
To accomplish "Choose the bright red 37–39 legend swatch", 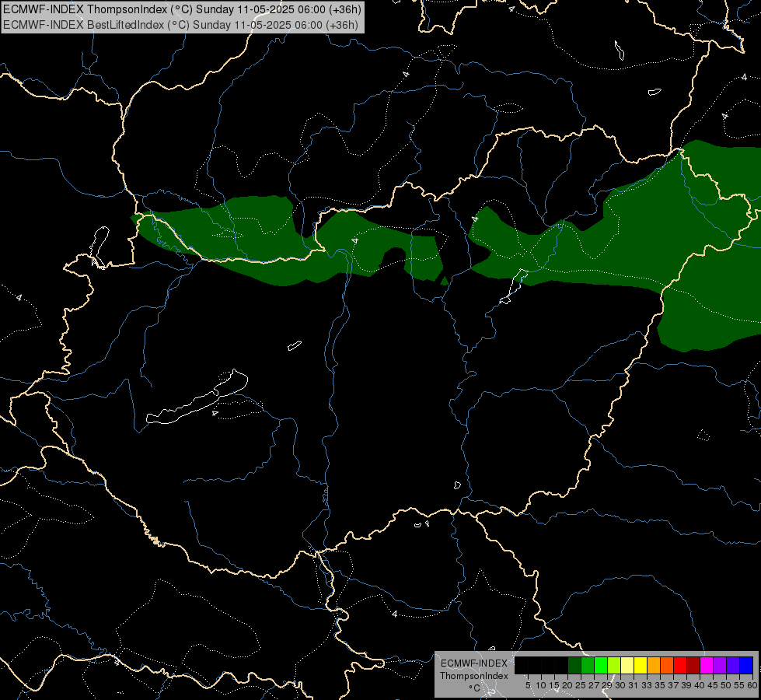I will [680, 665].
